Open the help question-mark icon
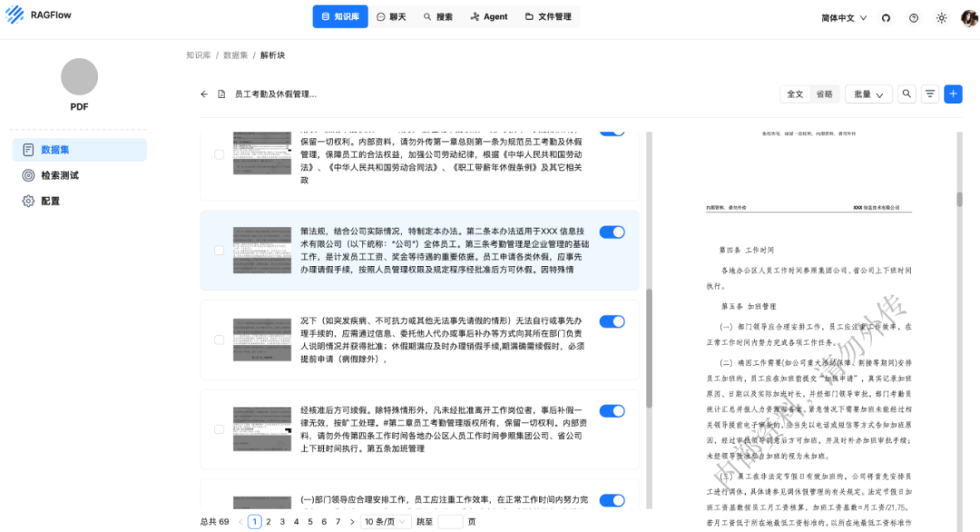Screen dimensions: 980x532 pyautogui.click(x=913, y=16)
